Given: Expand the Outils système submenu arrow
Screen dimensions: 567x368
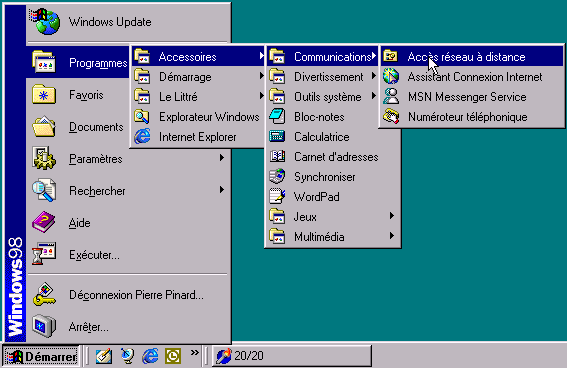Looking at the screenshot, I should (x=374, y=96).
